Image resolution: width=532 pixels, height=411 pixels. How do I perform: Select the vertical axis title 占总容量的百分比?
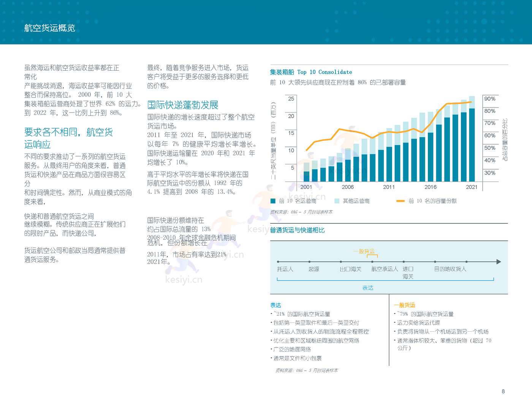[x=505, y=139]
